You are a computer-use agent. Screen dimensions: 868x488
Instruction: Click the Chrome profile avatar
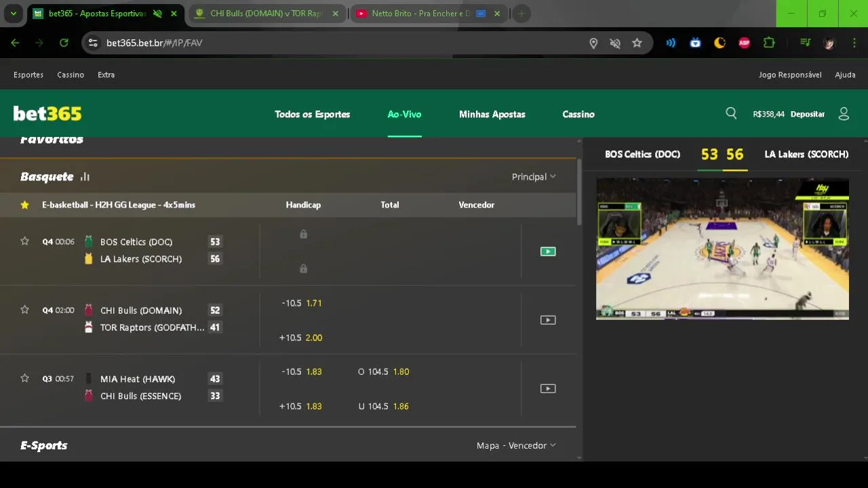[x=829, y=43]
